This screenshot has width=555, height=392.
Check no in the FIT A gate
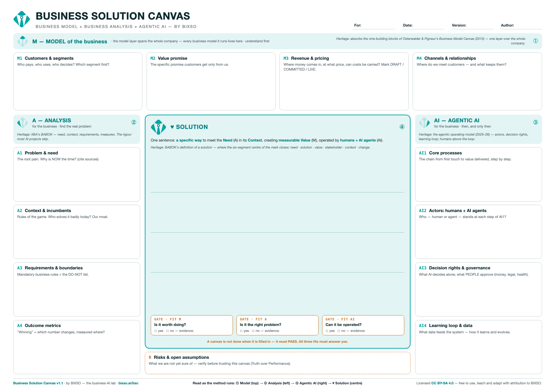point(253,331)
